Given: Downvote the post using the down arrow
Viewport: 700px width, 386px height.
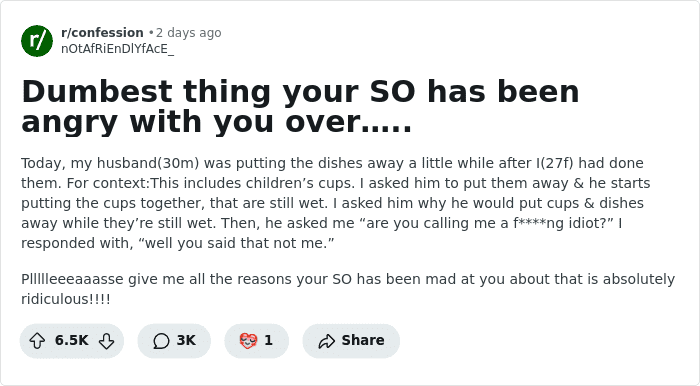Looking at the screenshot, I should [106, 341].
